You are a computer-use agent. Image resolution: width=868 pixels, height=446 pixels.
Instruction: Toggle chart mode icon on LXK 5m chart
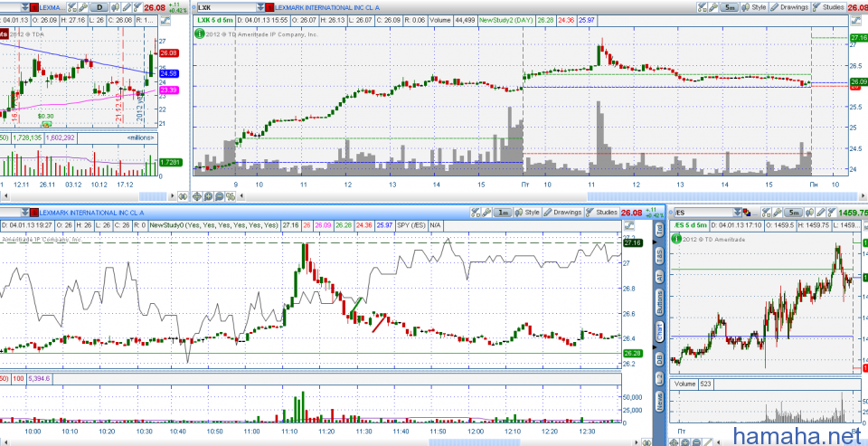click(856, 21)
